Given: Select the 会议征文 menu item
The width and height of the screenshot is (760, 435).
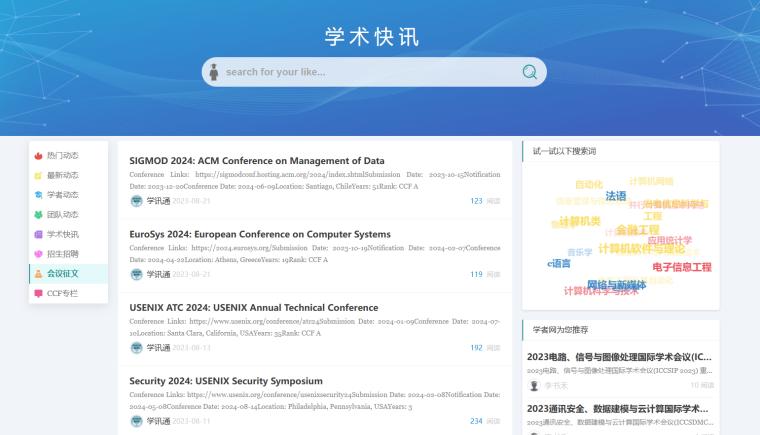Looking at the screenshot, I should [62, 273].
